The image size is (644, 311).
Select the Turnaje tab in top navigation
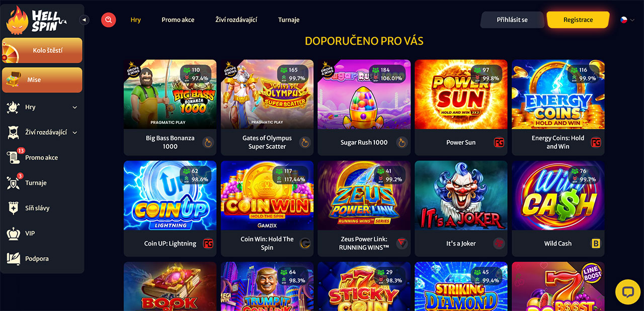pos(289,20)
